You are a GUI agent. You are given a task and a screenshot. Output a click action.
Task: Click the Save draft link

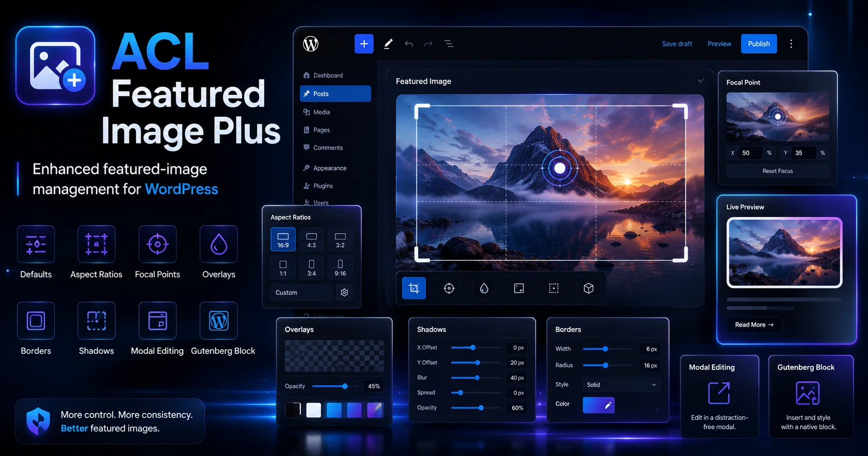click(677, 44)
